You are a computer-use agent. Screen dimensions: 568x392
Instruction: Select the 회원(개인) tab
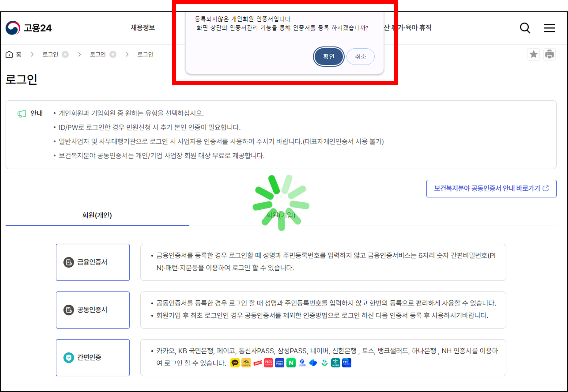point(97,215)
